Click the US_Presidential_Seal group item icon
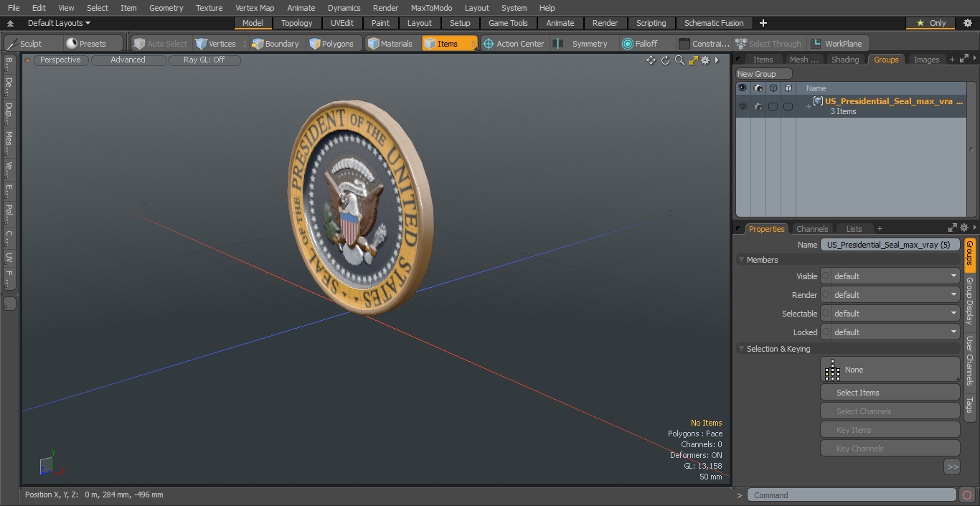 point(818,101)
